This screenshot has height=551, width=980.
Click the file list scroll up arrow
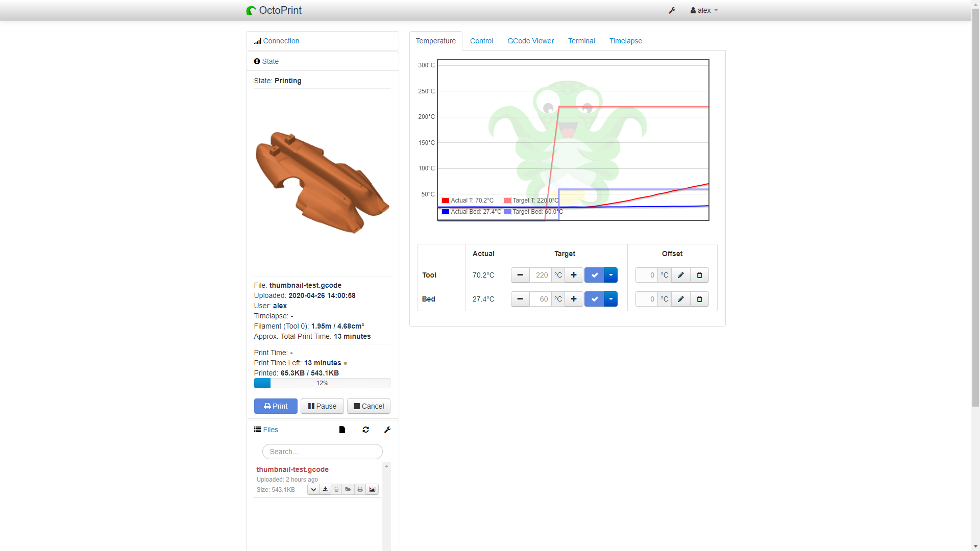pos(386,466)
